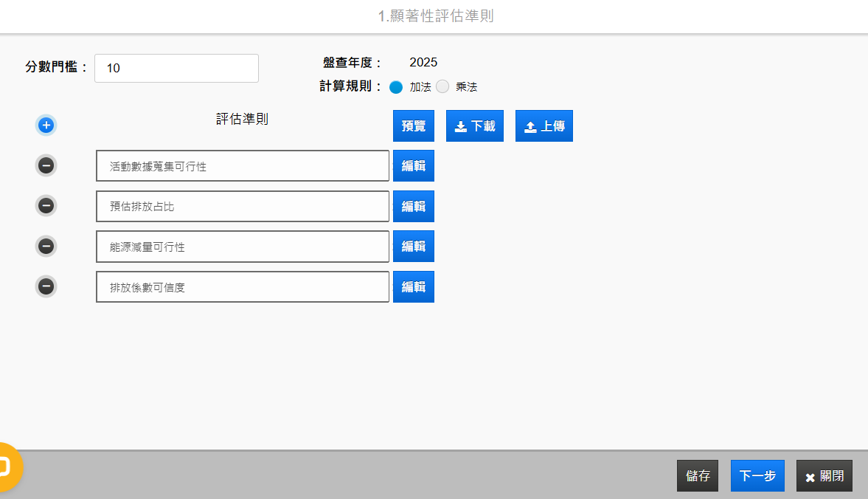
Task: Edit the 預估排放占比 criterion
Action: pos(413,206)
